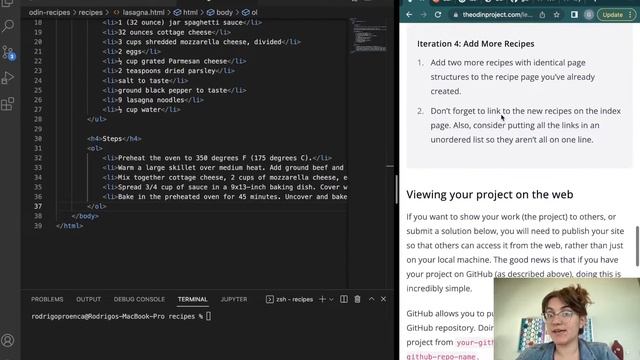Click the editor minimap
Image resolution: width=640 pixels, height=360 pixels.
(369, 37)
